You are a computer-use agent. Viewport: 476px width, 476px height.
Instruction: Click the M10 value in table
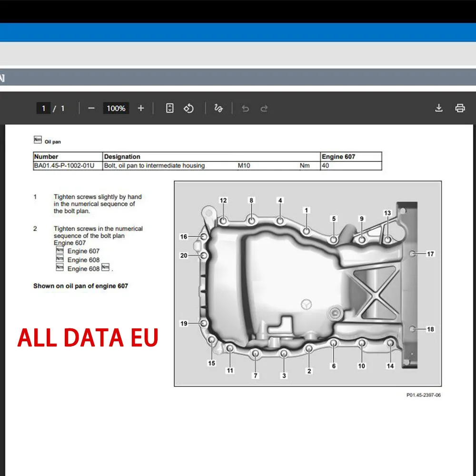(244, 166)
